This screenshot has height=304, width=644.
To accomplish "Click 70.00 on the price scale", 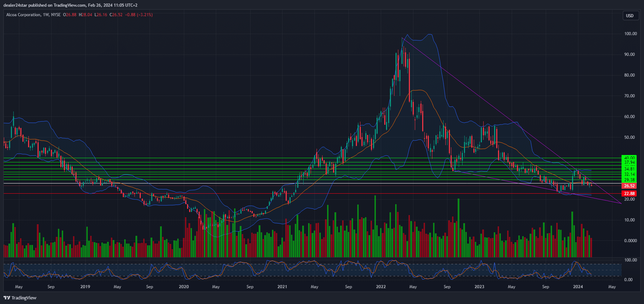I will tap(629, 96).
